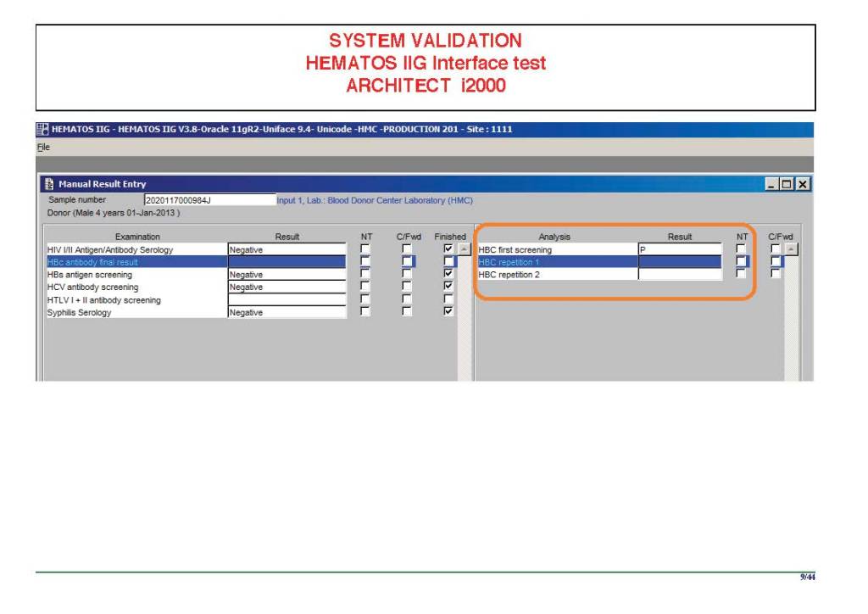This screenshot has width=868, height=614.
Task: Open the File menu
Action: [42, 147]
